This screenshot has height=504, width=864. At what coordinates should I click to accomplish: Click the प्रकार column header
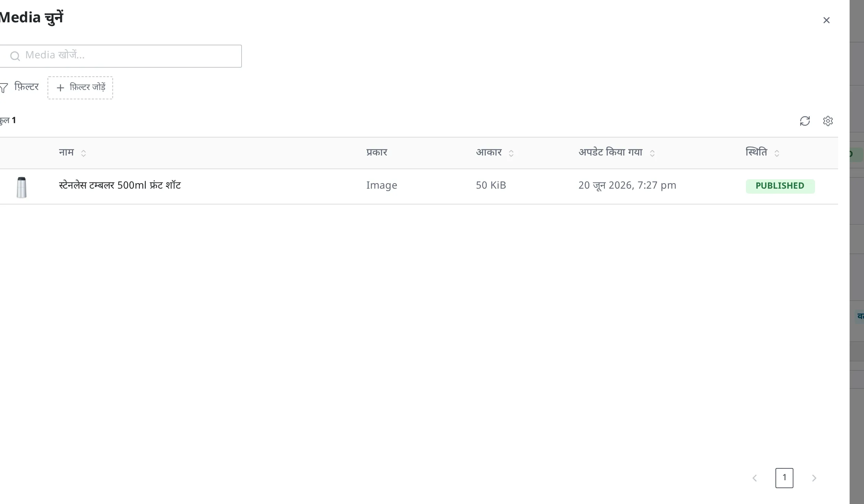point(377,153)
